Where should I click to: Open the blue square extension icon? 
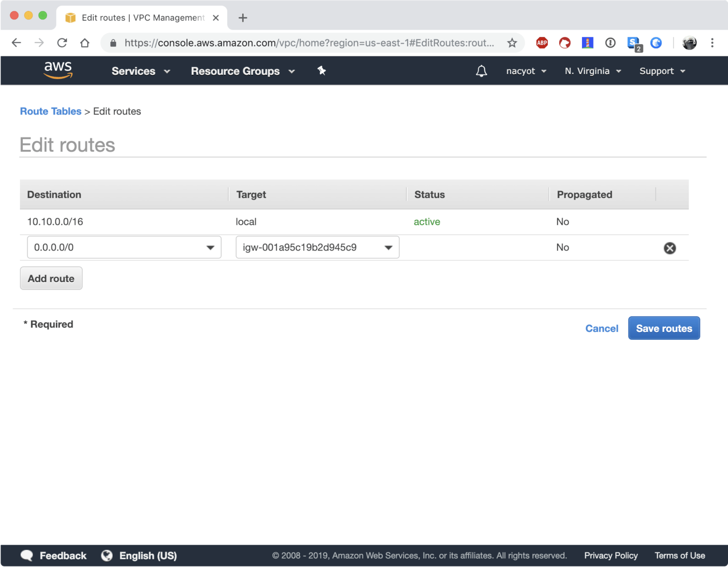588,43
